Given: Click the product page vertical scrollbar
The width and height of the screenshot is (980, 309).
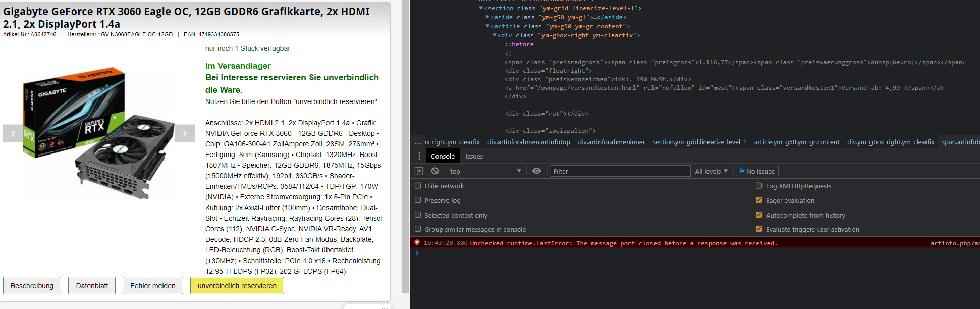Looking at the screenshot, I should tap(405, 146).
